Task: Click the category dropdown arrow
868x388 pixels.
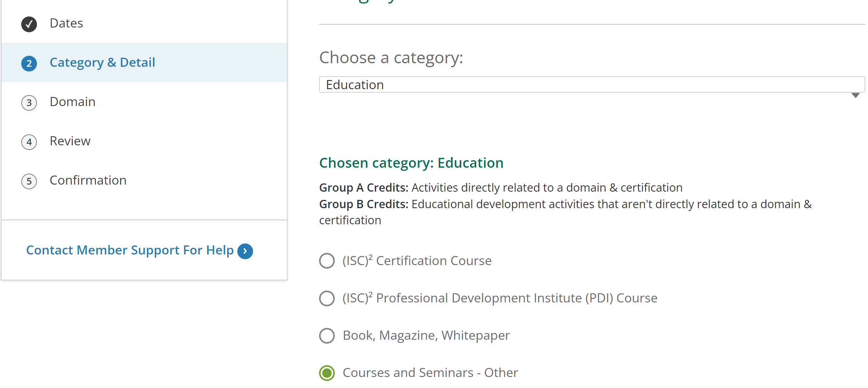Action: pyautogui.click(x=855, y=95)
